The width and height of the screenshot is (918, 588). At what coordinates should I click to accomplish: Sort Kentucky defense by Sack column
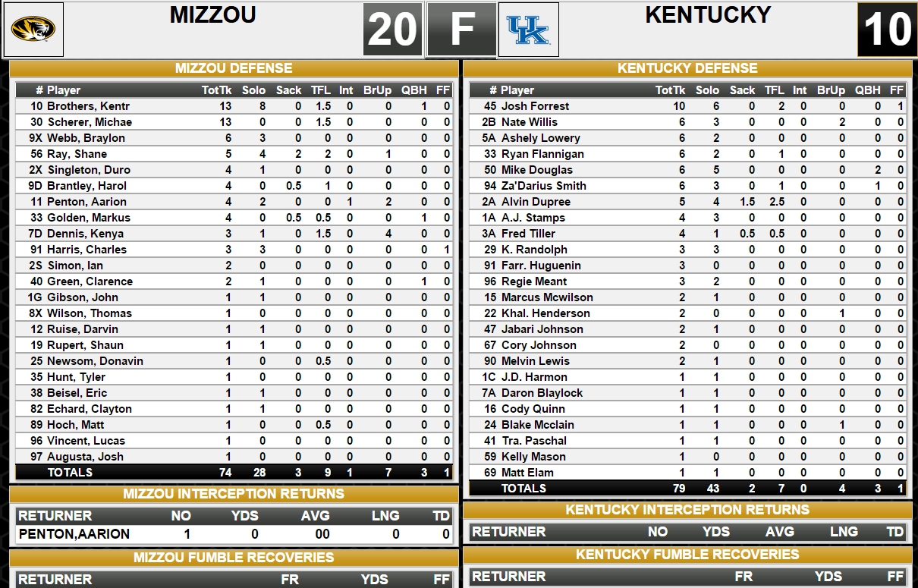(742, 90)
